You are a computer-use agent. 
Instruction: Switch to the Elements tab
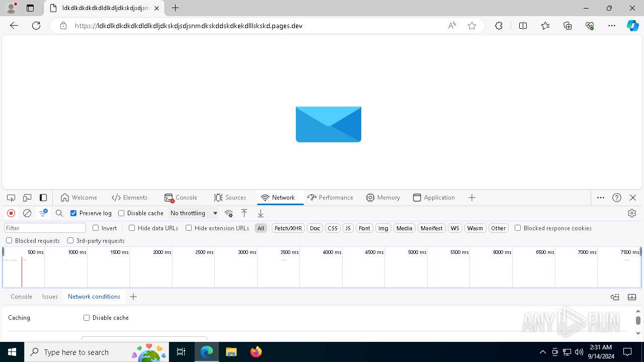[x=129, y=198]
